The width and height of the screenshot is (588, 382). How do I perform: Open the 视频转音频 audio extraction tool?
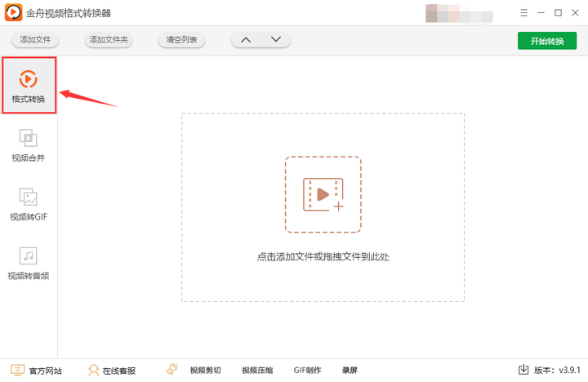coord(29,263)
